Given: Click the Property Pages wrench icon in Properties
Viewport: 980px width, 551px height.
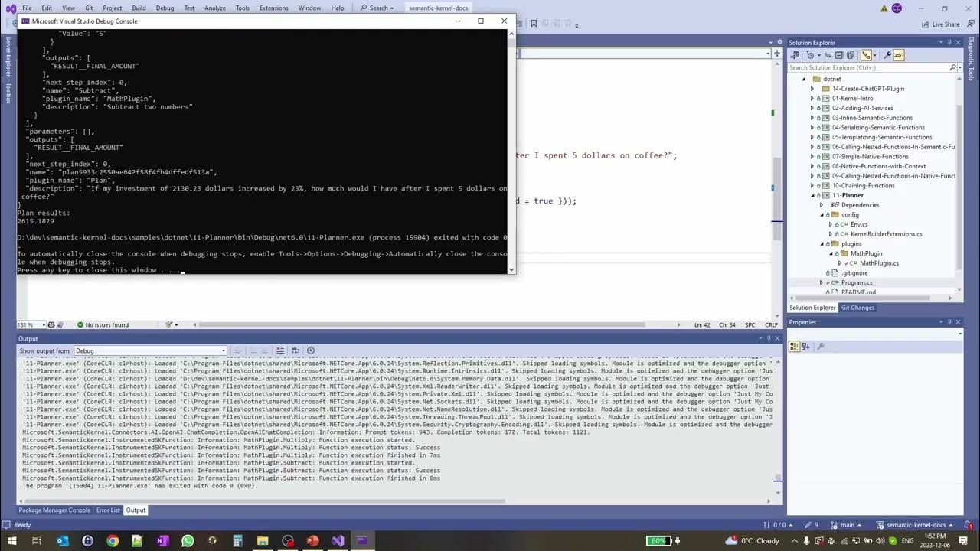Looking at the screenshot, I should [821, 347].
